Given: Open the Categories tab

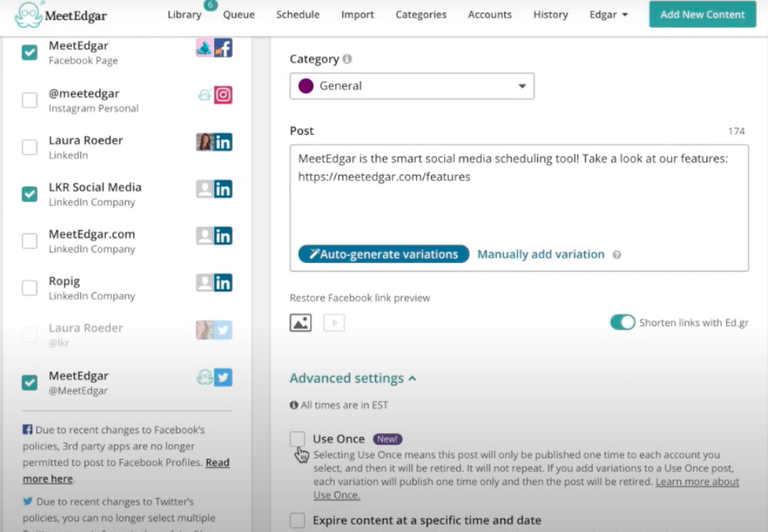Looking at the screenshot, I should coord(421,15).
